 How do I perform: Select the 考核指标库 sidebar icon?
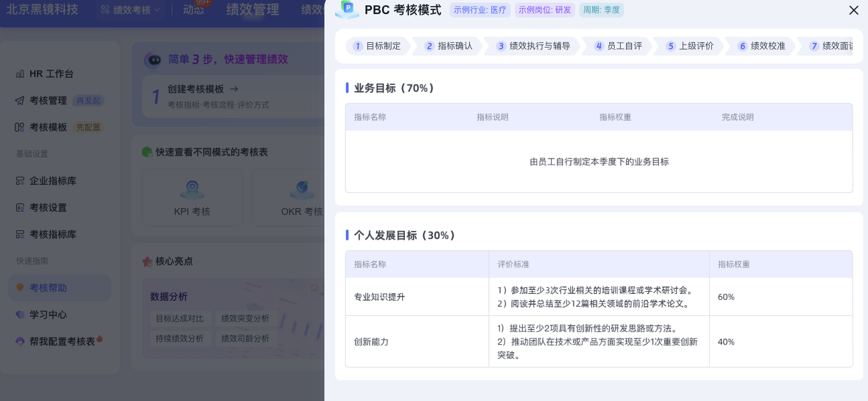click(19, 234)
